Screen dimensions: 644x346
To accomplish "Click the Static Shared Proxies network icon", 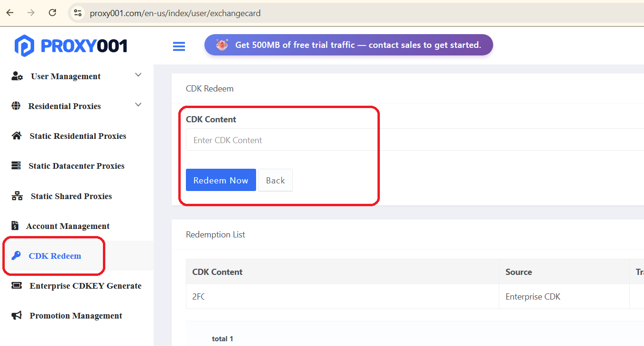I will (x=17, y=196).
